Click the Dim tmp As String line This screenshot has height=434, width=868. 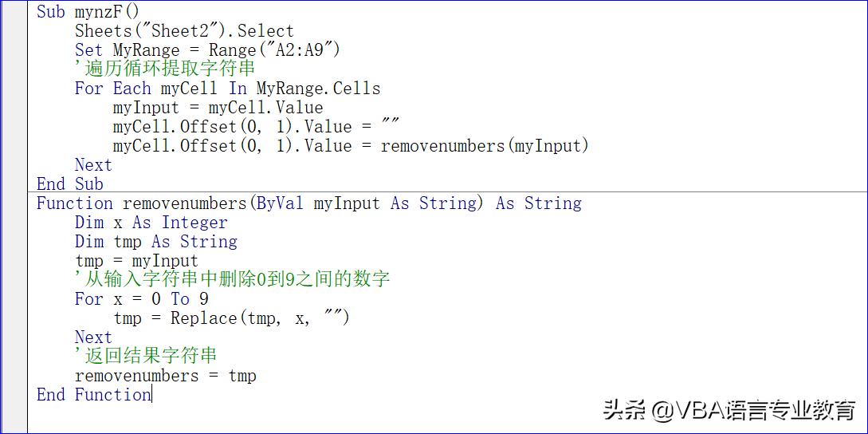(155, 242)
